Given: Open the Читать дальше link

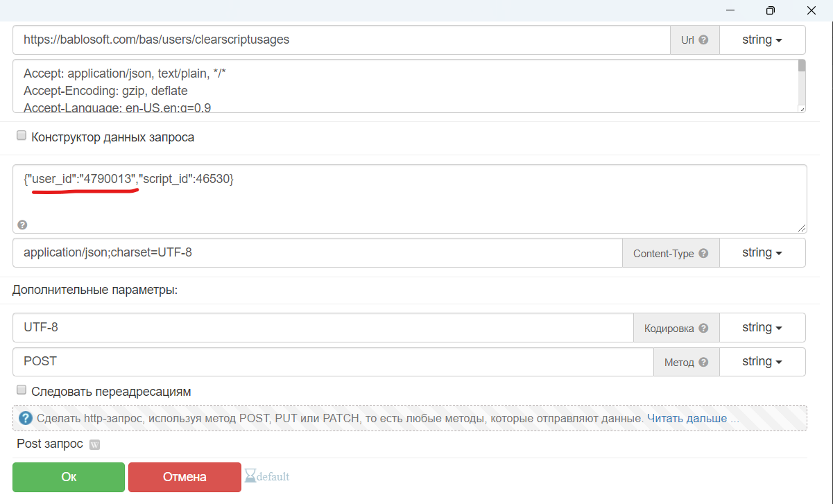Looking at the screenshot, I should click(x=693, y=418).
